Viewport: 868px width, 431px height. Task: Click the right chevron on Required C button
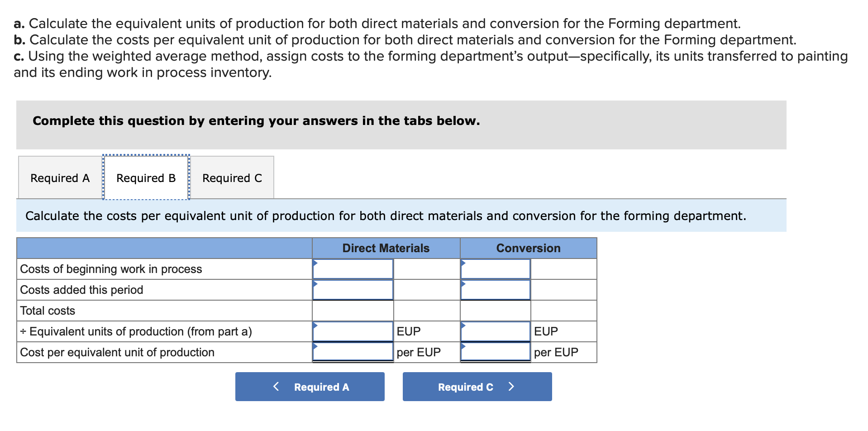click(x=511, y=386)
